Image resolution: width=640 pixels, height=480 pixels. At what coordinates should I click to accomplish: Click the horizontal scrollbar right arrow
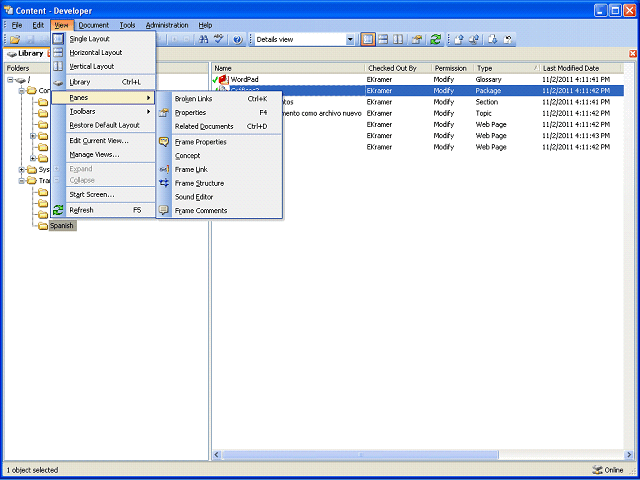[x=629, y=454]
